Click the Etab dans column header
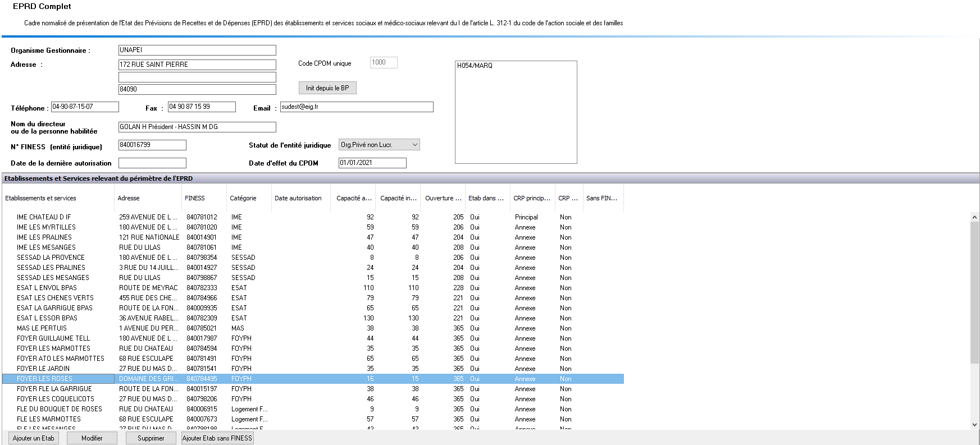 pyautogui.click(x=487, y=198)
